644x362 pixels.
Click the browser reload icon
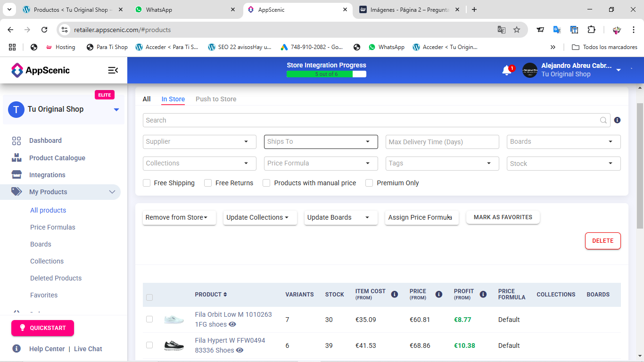[x=44, y=30]
